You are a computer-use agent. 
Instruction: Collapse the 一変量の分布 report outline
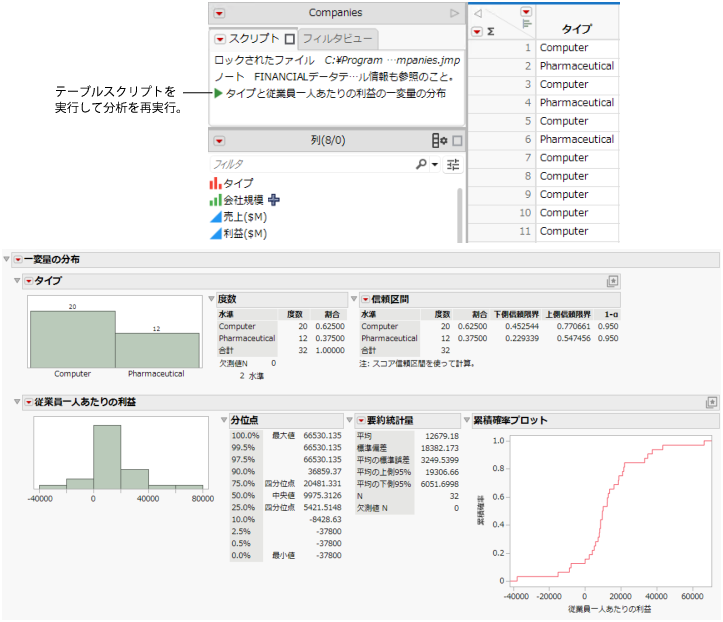[6, 259]
